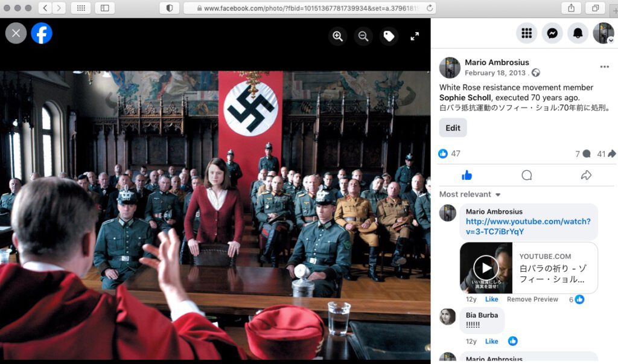
Task: View the 7 comments count
Action: (x=582, y=154)
